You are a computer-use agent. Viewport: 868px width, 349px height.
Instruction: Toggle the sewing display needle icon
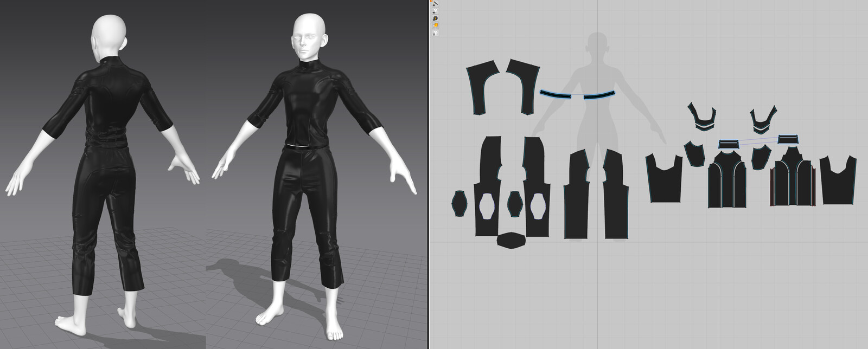pyautogui.click(x=435, y=4)
